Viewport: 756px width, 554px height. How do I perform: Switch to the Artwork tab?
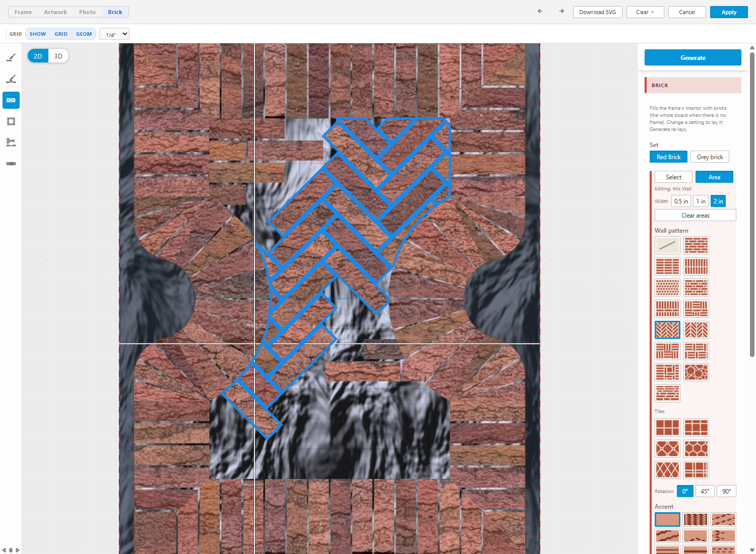[x=55, y=12]
